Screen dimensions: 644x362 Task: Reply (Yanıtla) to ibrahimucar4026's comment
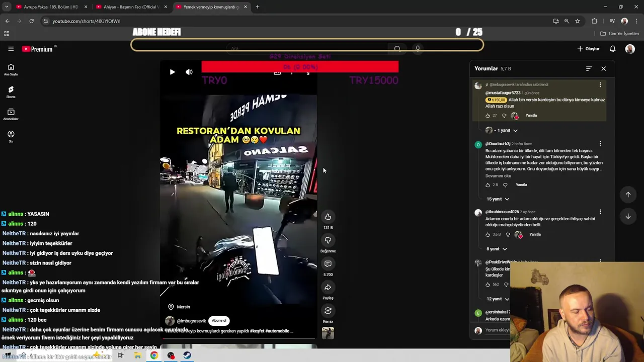(535, 234)
